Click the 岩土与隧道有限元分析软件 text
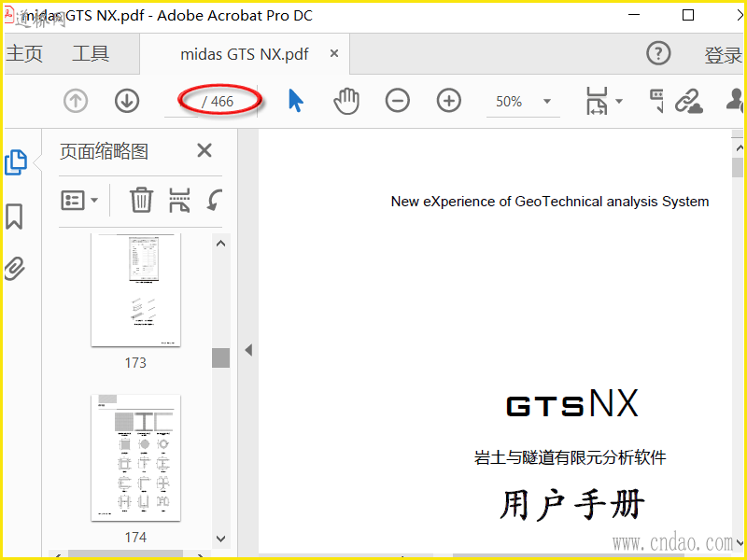The height and width of the screenshot is (560, 747). [570, 457]
